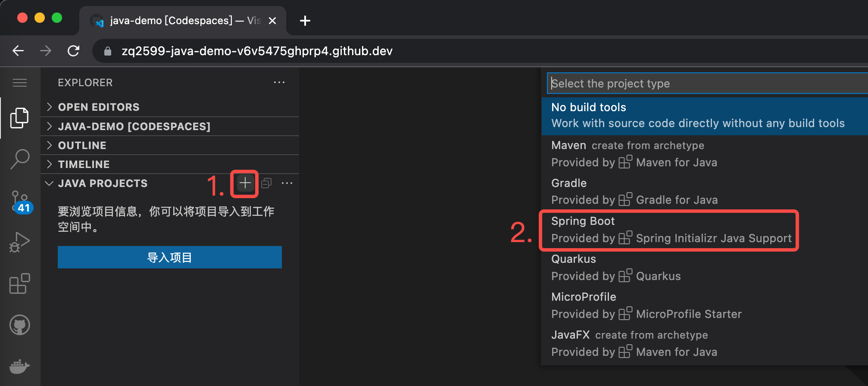Open the hamburger application menu
The width and height of the screenshot is (868, 386).
point(20,83)
